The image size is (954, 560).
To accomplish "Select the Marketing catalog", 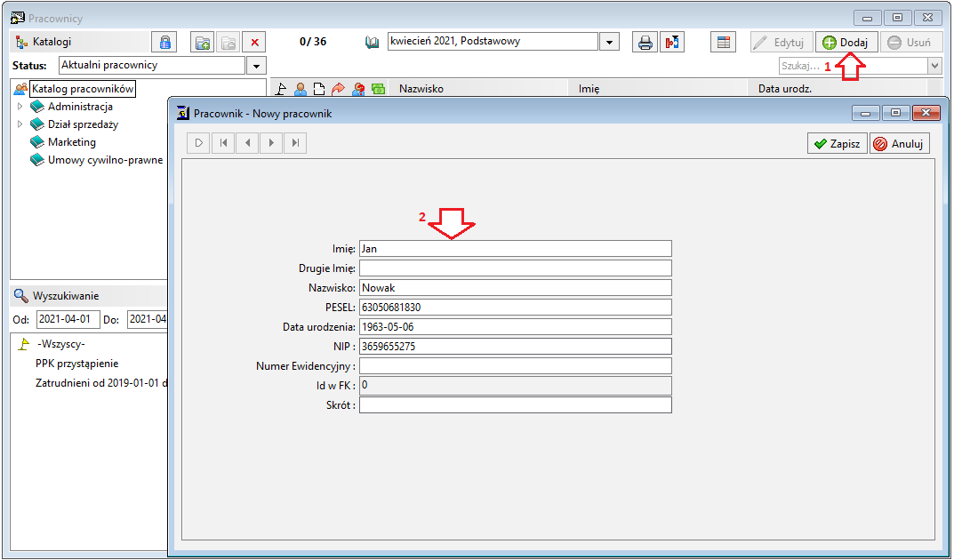I will pyautogui.click(x=71, y=142).
